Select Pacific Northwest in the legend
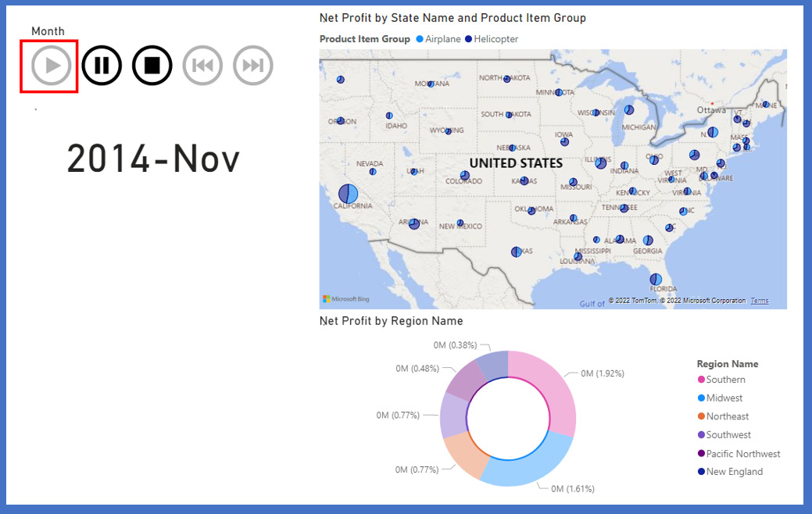Viewport: 812px width, 514px height. click(x=742, y=454)
